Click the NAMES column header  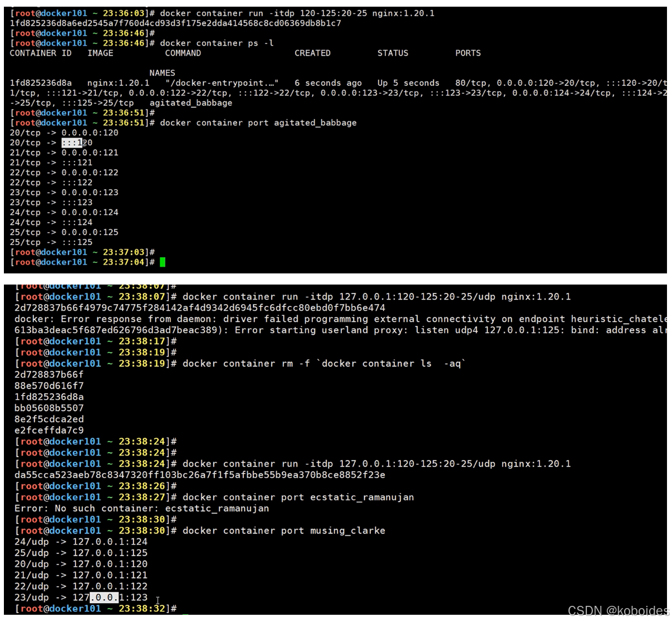point(162,73)
